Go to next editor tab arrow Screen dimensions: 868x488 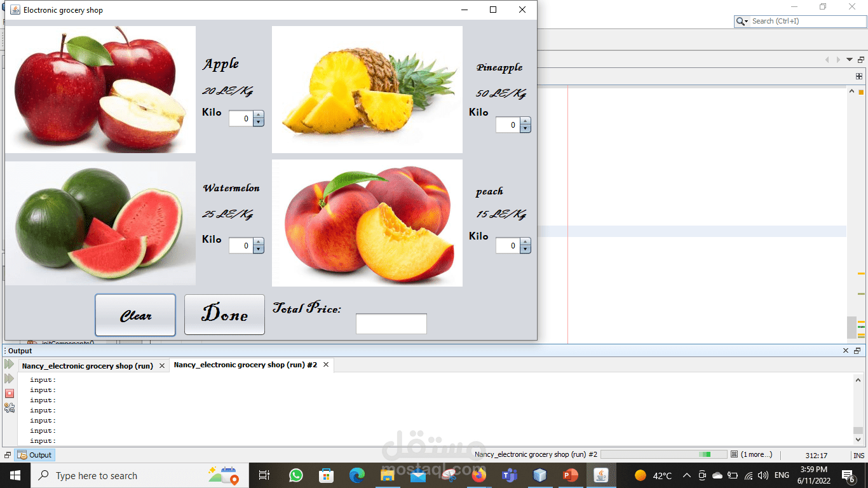pos(838,60)
